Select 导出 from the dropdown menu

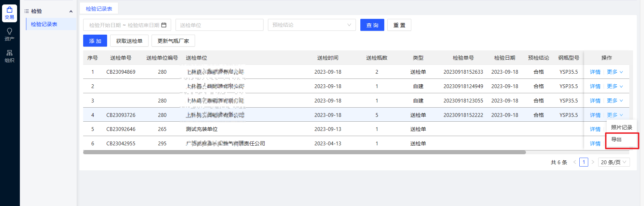pyautogui.click(x=617, y=140)
